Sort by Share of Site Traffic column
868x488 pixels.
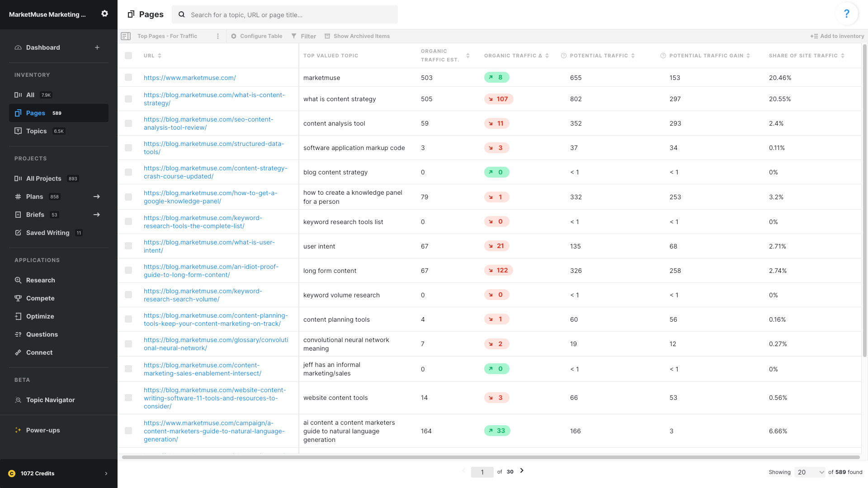pos(843,56)
